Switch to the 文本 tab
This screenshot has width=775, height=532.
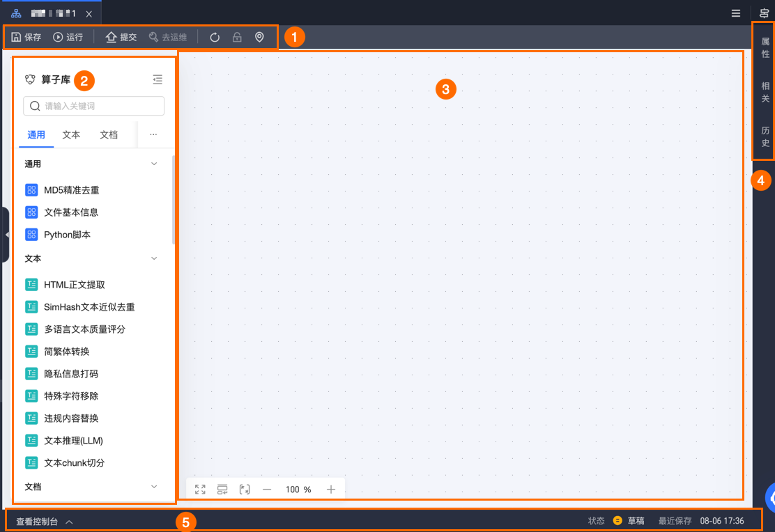[x=71, y=135]
